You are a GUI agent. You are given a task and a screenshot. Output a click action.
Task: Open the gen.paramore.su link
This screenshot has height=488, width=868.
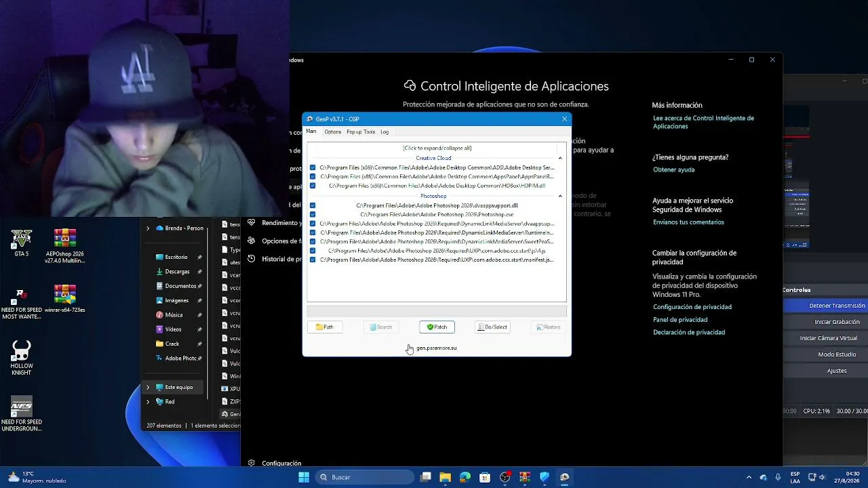coord(436,348)
